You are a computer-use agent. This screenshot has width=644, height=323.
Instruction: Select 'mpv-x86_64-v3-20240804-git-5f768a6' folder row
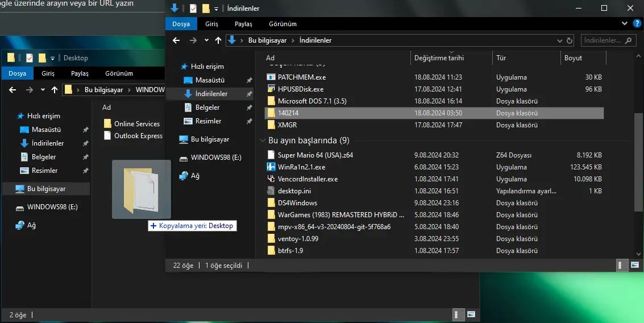pyautogui.click(x=434, y=226)
